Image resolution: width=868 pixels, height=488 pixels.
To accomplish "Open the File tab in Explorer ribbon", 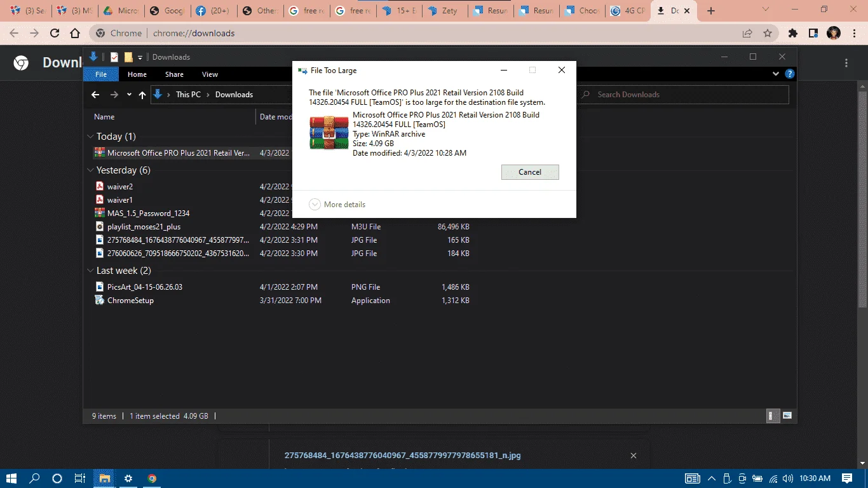I will click(101, 74).
